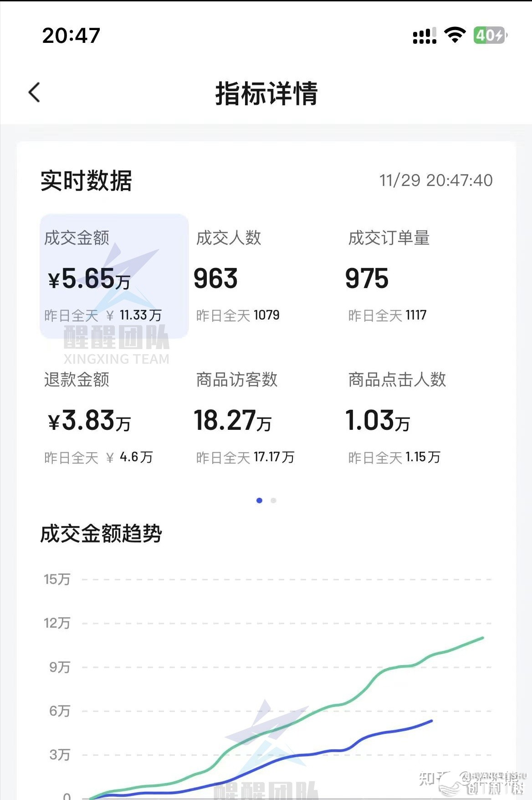Tap the Wi-Fi status icon
The height and width of the screenshot is (800, 532).
coord(455,35)
